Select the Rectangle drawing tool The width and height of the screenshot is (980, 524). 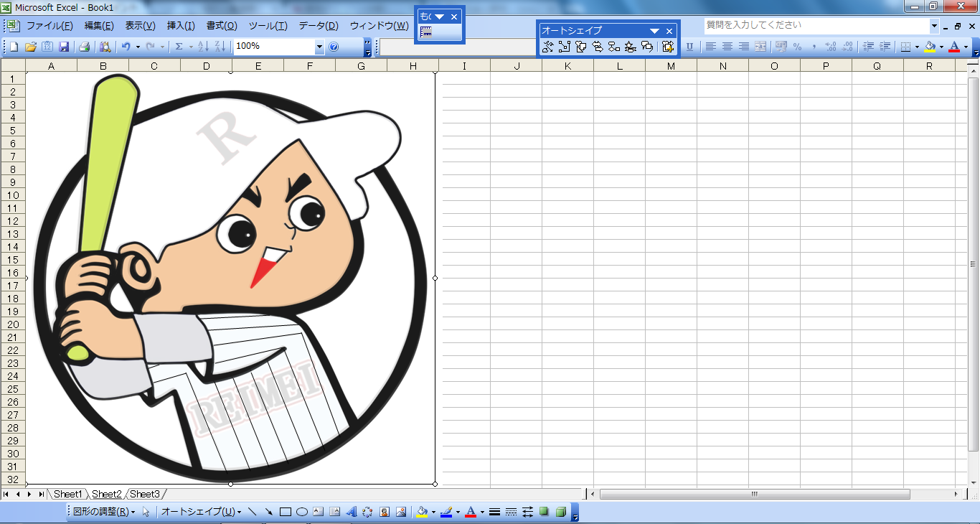(x=285, y=512)
